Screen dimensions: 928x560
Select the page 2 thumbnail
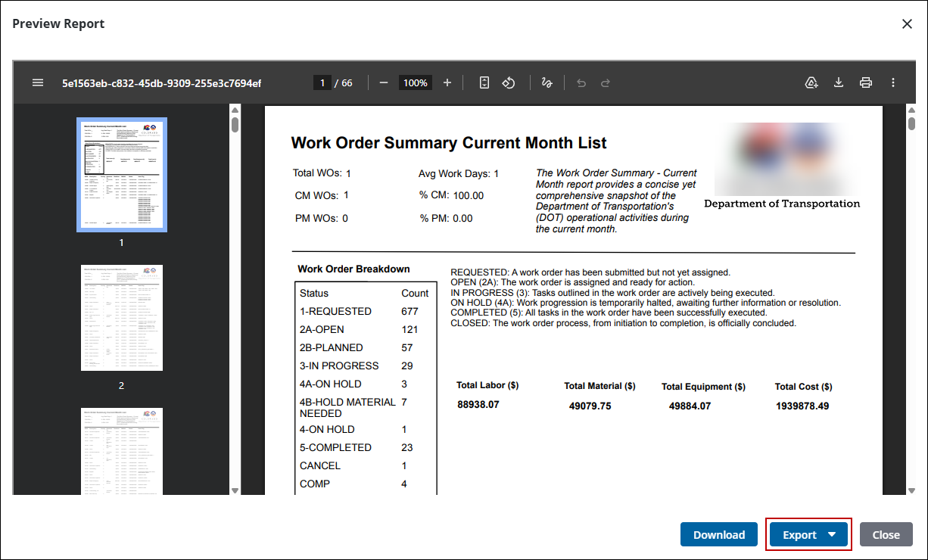[121, 318]
